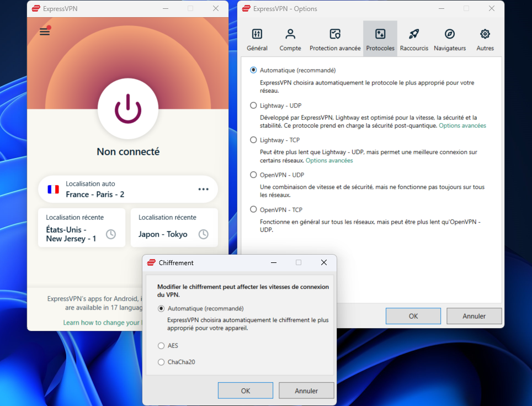532x406 pixels.
Task: Open Options avancées link under Lightway - TCP
Action: click(329, 161)
